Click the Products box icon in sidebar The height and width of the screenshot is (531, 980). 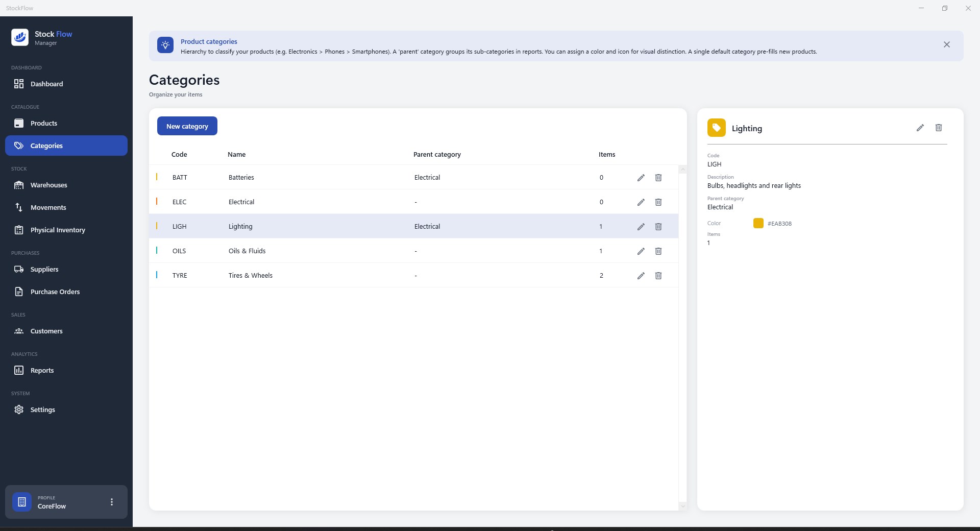pos(19,123)
